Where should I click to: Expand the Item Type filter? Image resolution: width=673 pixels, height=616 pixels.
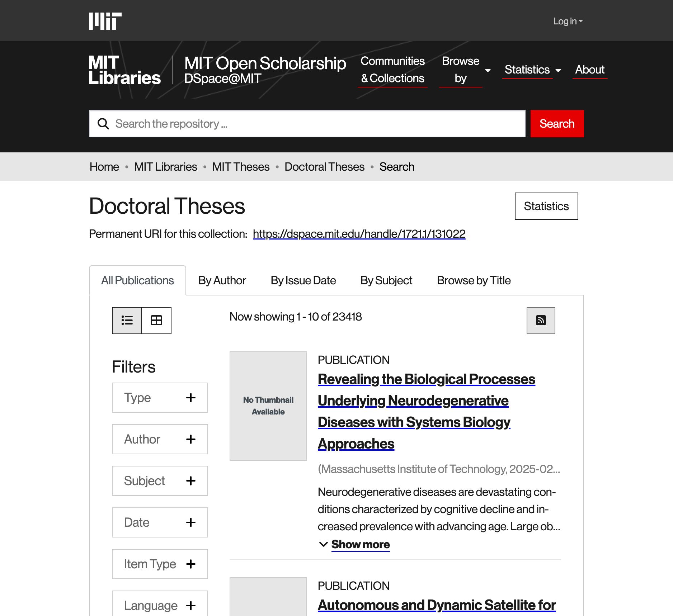click(160, 564)
